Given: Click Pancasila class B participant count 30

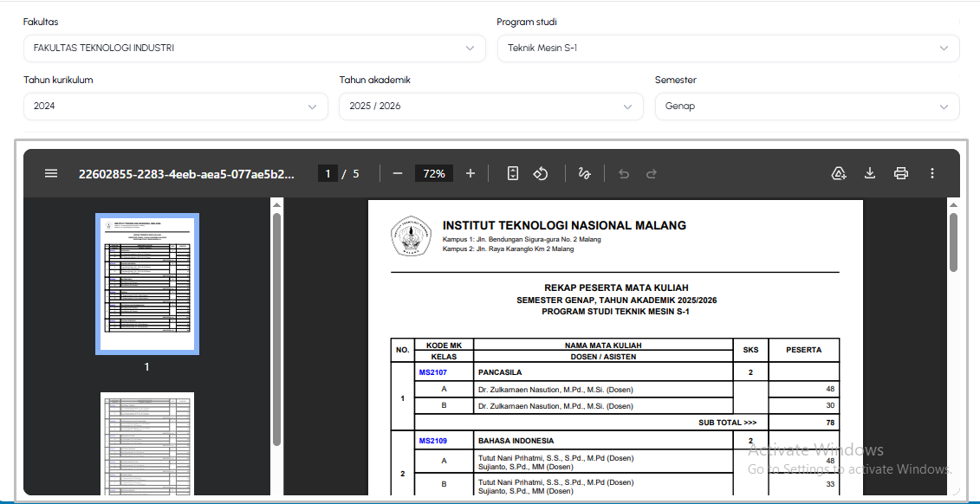Looking at the screenshot, I should [830, 405].
